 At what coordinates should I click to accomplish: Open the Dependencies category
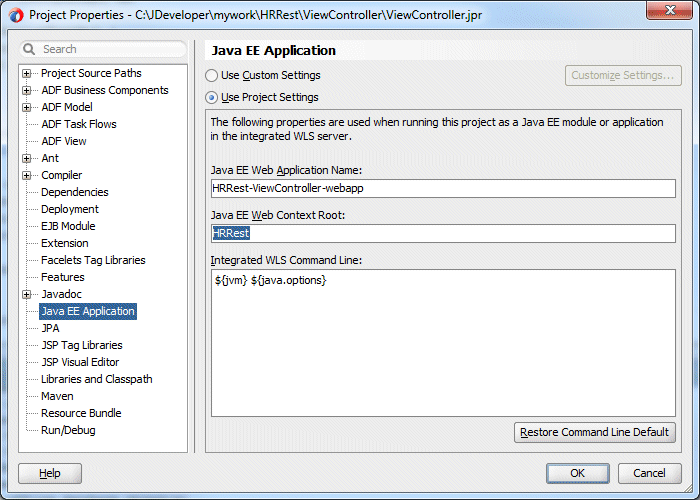click(75, 192)
